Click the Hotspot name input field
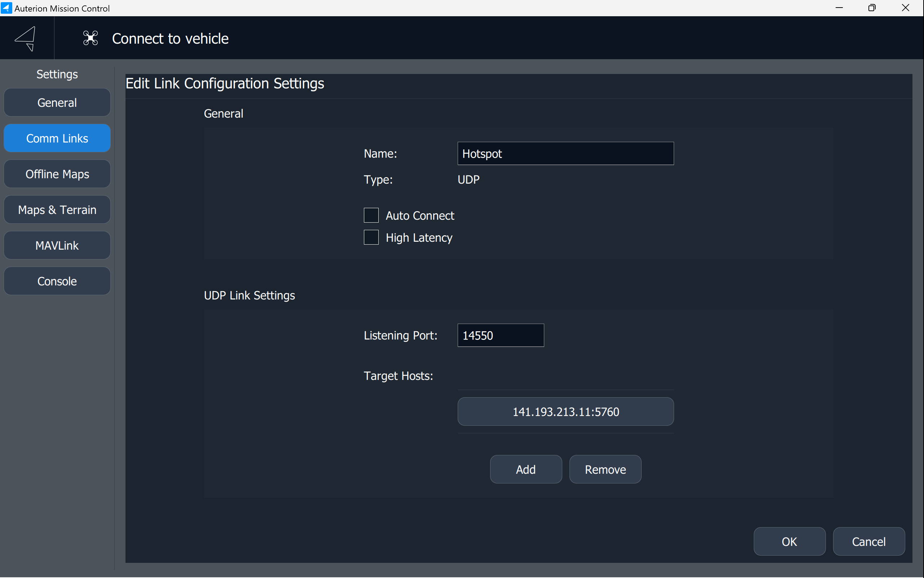The width and height of the screenshot is (924, 578). point(565,154)
